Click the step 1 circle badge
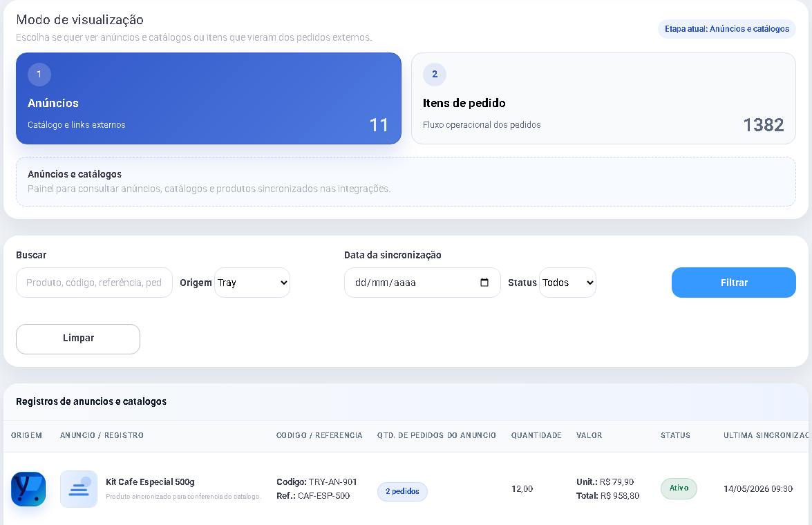This screenshot has height=525, width=812. click(x=39, y=74)
